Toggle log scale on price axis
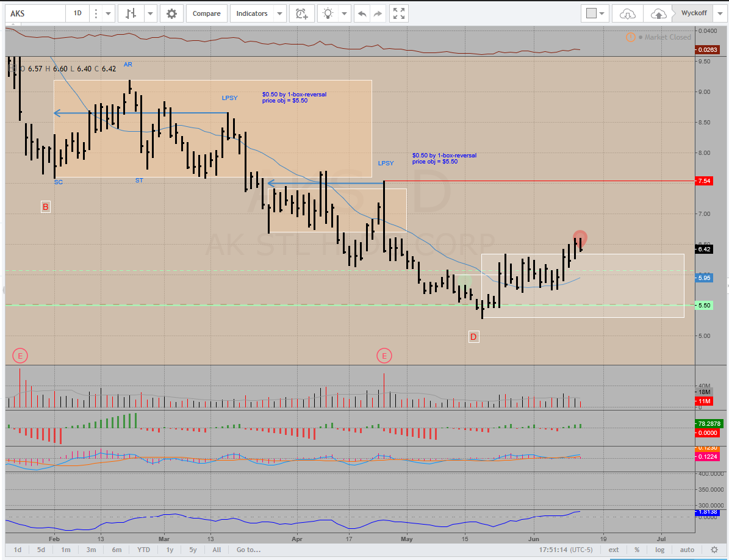Image resolution: width=729 pixels, height=560 pixels. pyautogui.click(x=660, y=550)
